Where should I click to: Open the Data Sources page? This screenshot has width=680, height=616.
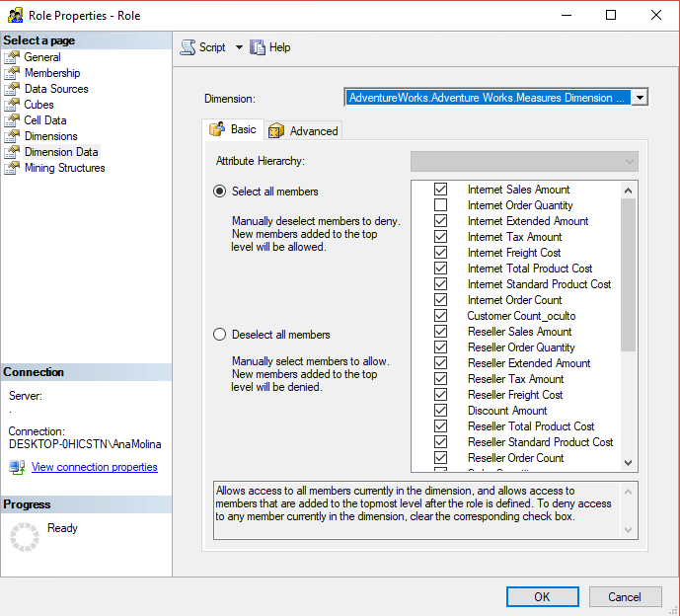[56, 89]
